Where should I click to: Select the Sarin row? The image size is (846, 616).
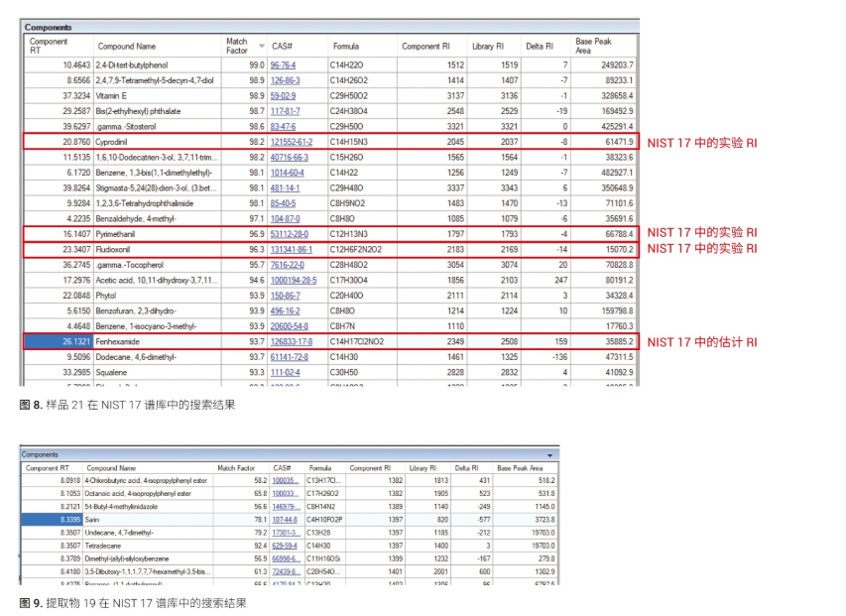pyautogui.click(x=290, y=520)
